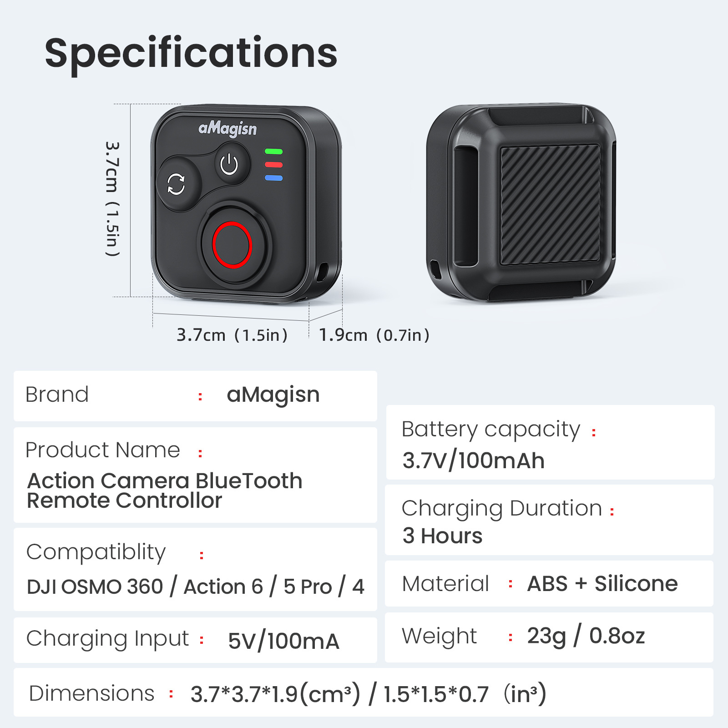The image size is (728, 728).
Task: Click the blue LED indicator bar
Action: 273,178
